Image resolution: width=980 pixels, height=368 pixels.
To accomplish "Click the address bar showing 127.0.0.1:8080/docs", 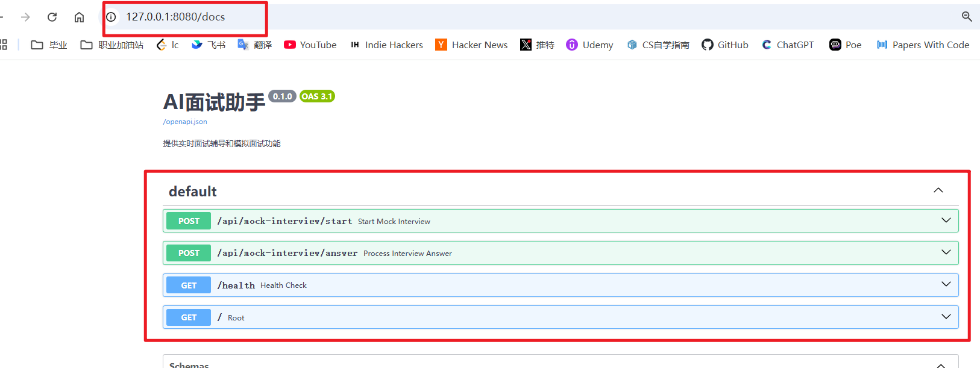I will [175, 17].
